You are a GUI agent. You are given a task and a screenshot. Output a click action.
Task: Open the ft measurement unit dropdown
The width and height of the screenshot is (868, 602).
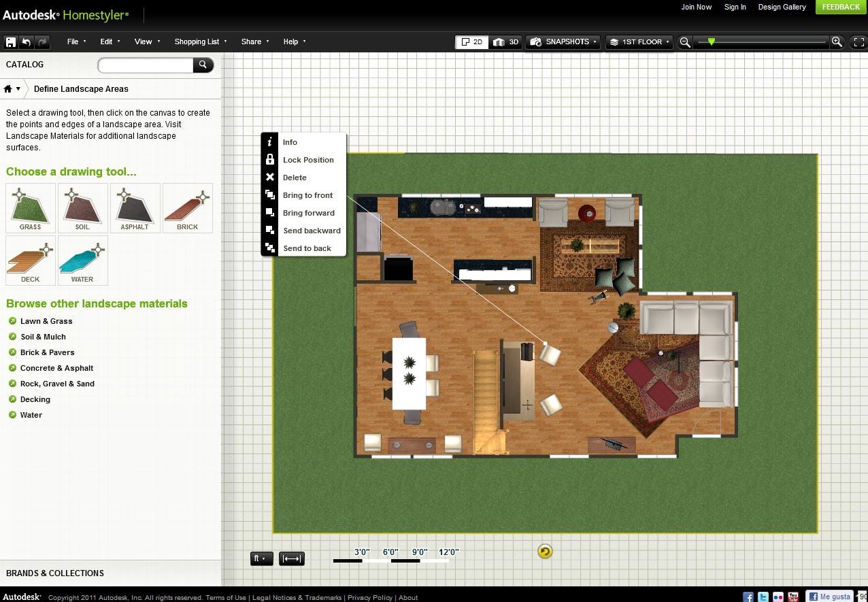tap(261, 558)
